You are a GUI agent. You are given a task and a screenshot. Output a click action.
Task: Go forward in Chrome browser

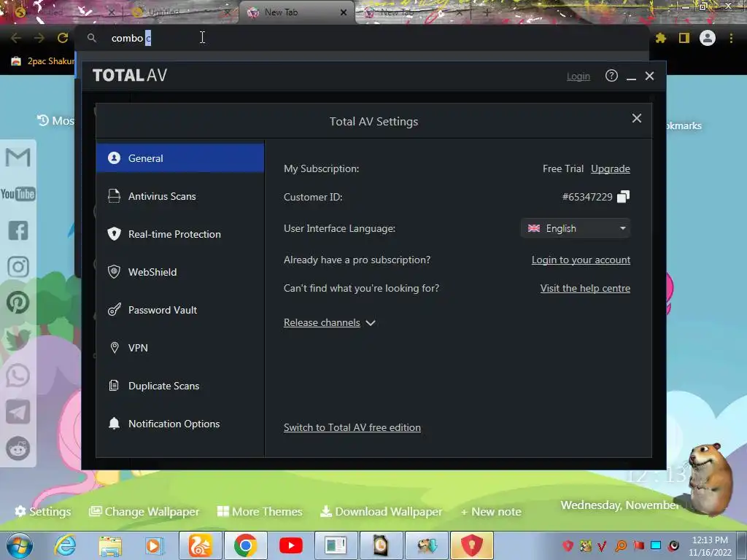coord(39,38)
